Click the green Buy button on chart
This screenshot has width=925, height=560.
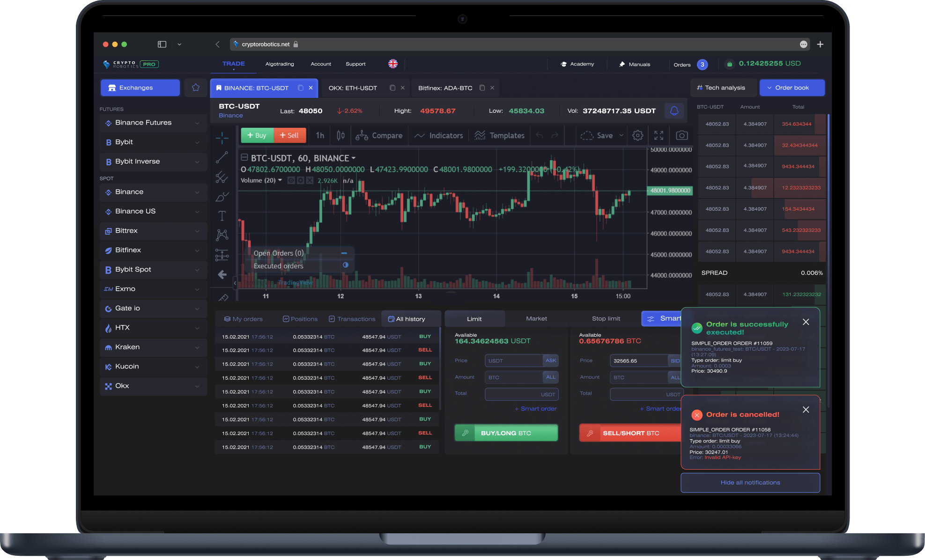pos(257,135)
